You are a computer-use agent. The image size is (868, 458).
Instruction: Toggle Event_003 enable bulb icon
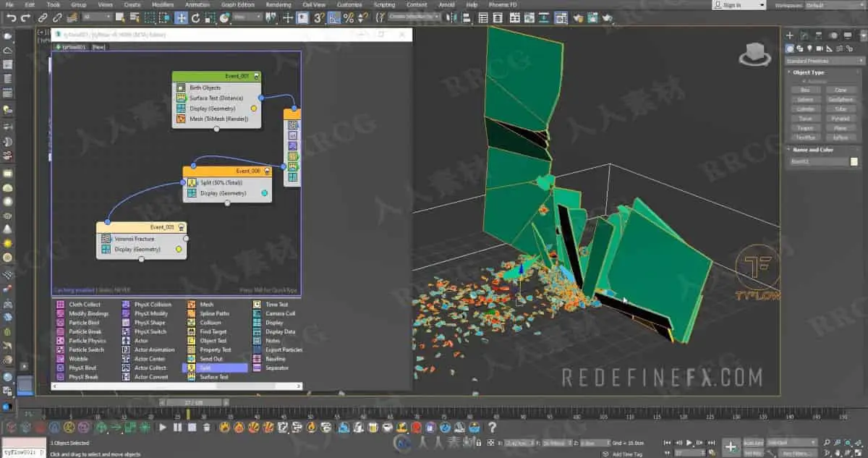(x=180, y=227)
